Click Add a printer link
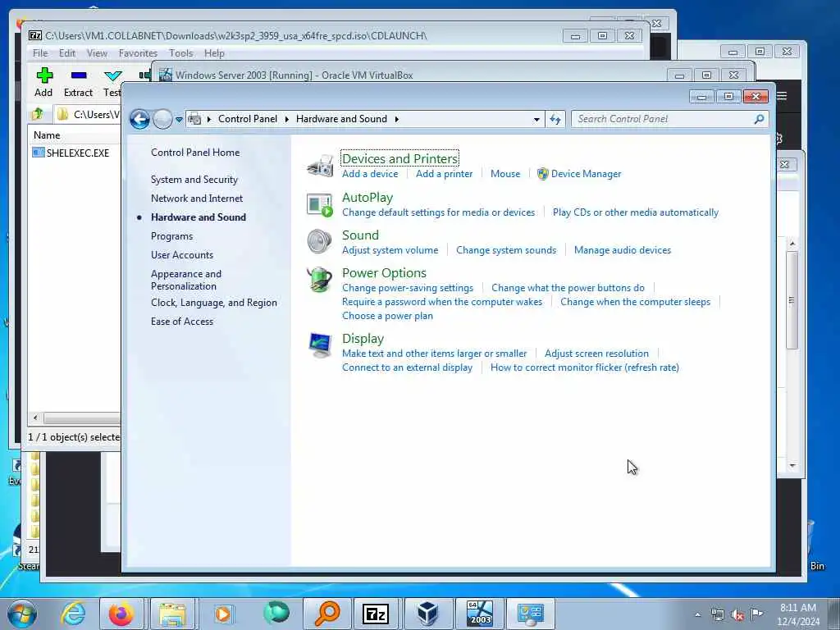840x630 pixels. 444,174
